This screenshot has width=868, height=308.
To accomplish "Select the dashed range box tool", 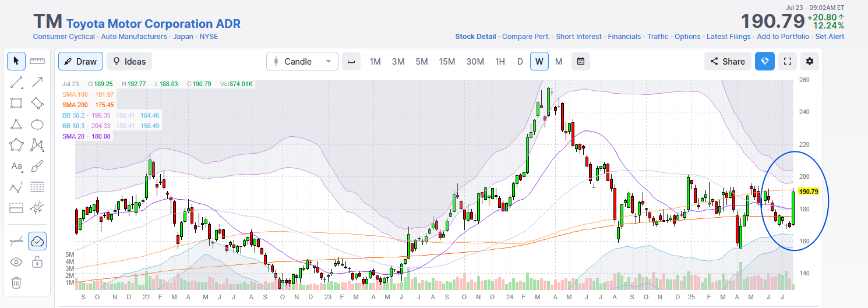I will point(16,208).
